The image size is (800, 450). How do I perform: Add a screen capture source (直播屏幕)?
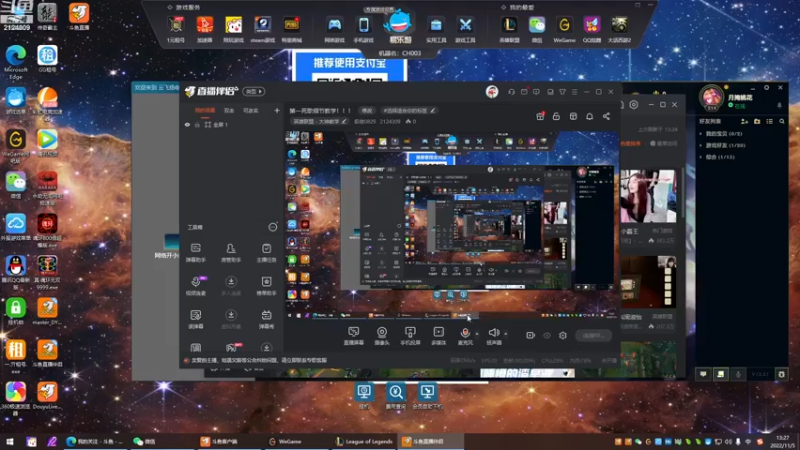pyautogui.click(x=354, y=336)
